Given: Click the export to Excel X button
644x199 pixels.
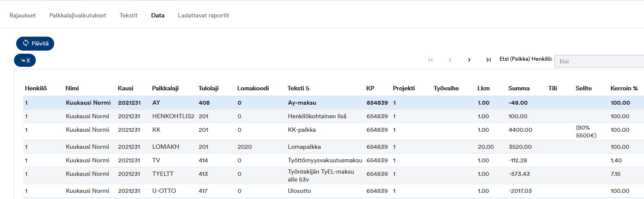Looking at the screenshot, I should [x=25, y=60].
